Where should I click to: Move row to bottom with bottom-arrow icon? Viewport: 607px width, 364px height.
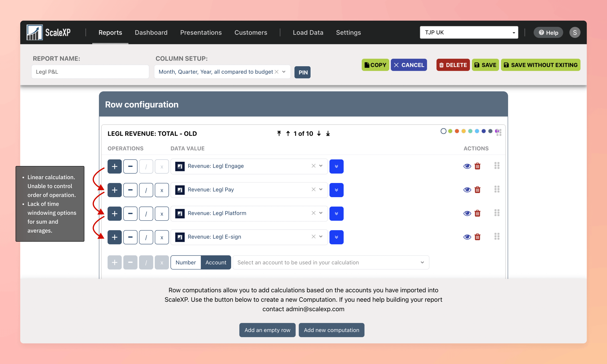328,133
